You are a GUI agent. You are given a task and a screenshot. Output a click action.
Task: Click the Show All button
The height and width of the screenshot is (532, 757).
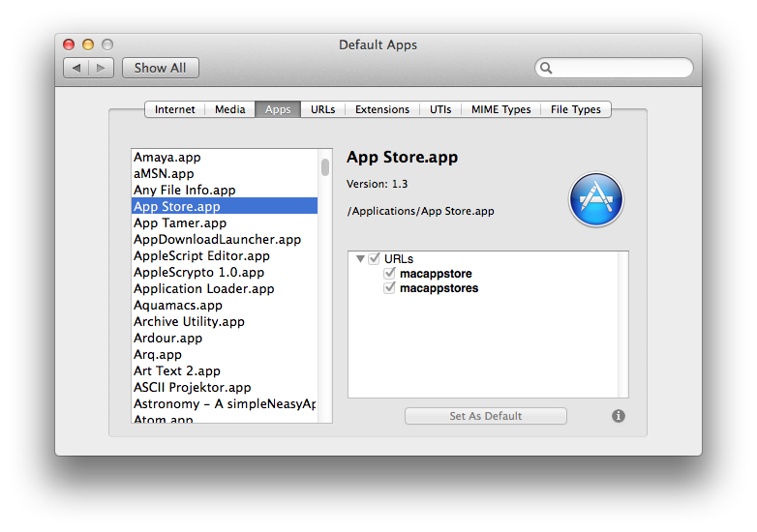coord(161,68)
